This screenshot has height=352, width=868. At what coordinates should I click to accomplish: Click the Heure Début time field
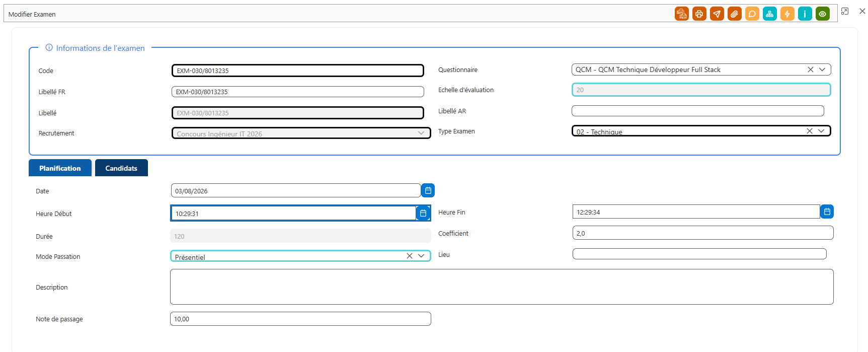click(294, 213)
